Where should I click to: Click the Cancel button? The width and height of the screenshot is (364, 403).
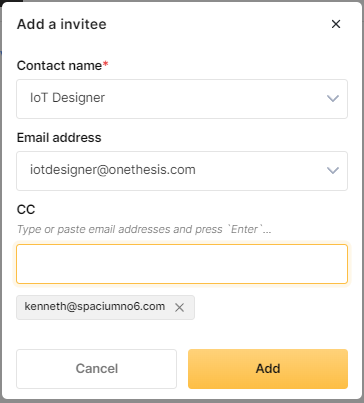click(96, 369)
